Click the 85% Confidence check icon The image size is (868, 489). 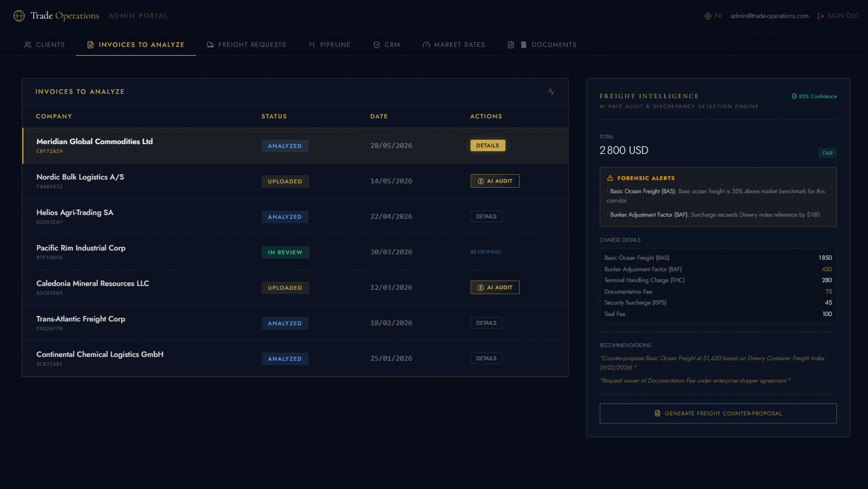coord(794,96)
